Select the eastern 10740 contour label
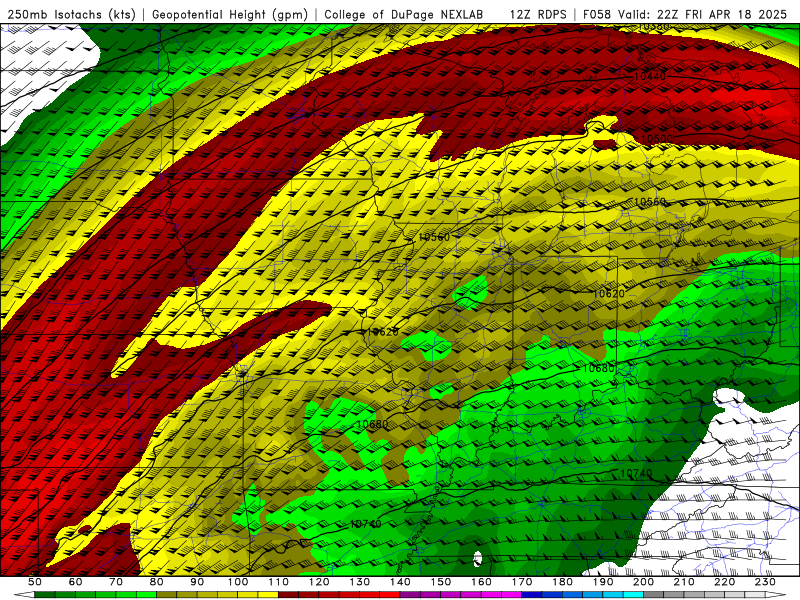The height and width of the screenshot is (600, 800). (636, 473)
